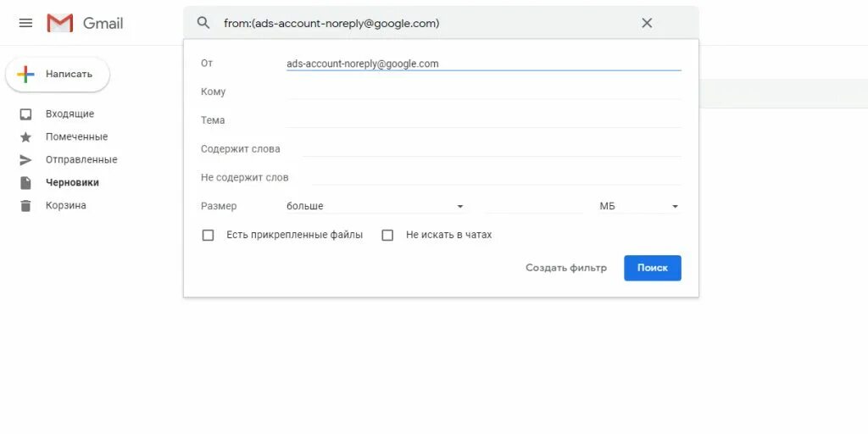Go to Отправленные folder
This screenshot has width=868, height=434.
pyautogui.click(x=81, y=160)
